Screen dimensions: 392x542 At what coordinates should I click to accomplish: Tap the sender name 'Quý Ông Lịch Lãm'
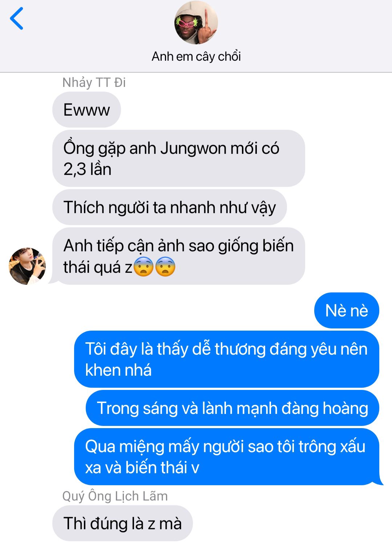click(115, 496)
